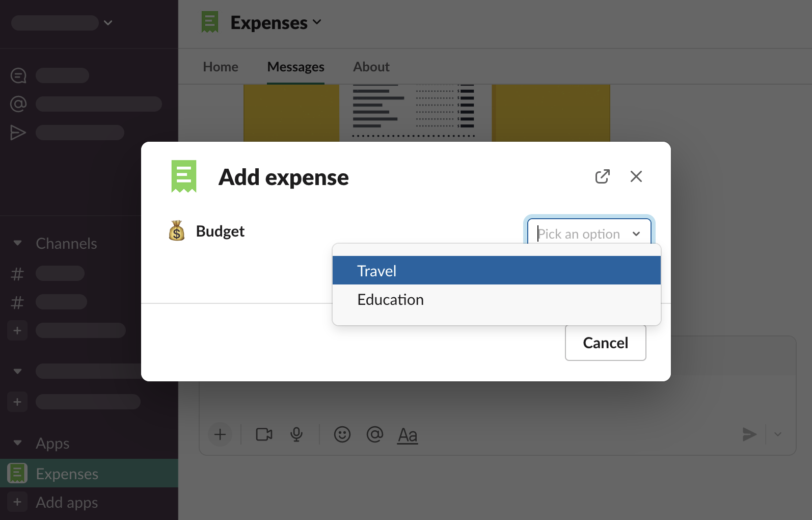Click the emoji picker icon

click(342, 434)
